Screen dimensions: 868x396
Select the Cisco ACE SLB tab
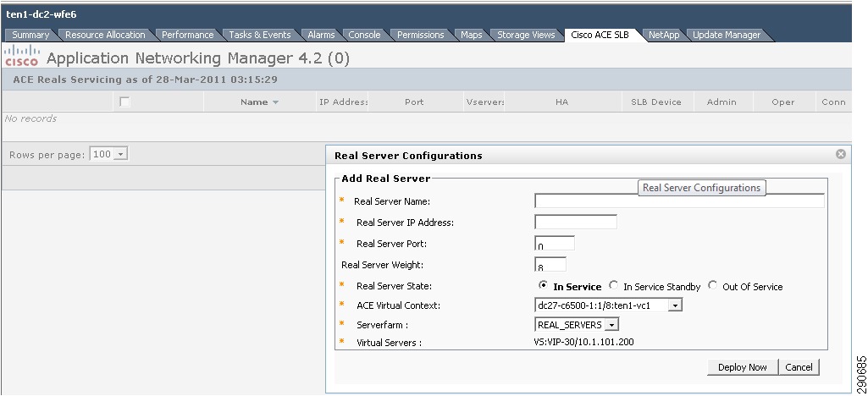click(600, 35)
